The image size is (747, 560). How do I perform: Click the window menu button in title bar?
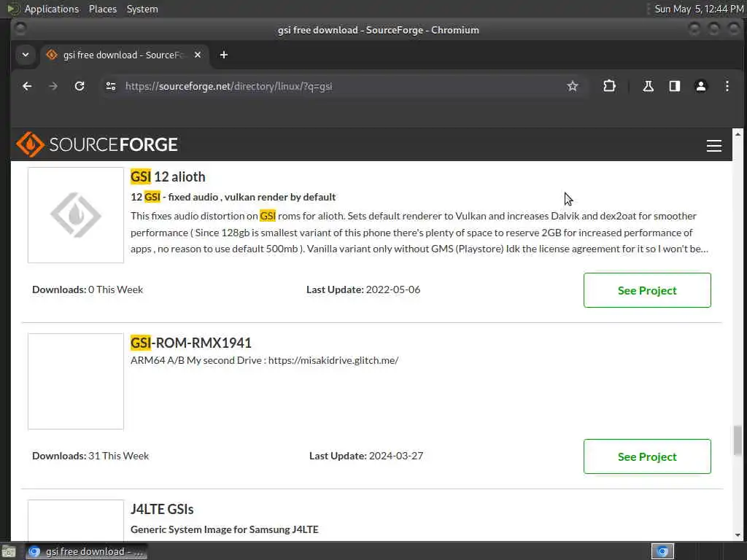pyautogui.click(x=20, y=29)
